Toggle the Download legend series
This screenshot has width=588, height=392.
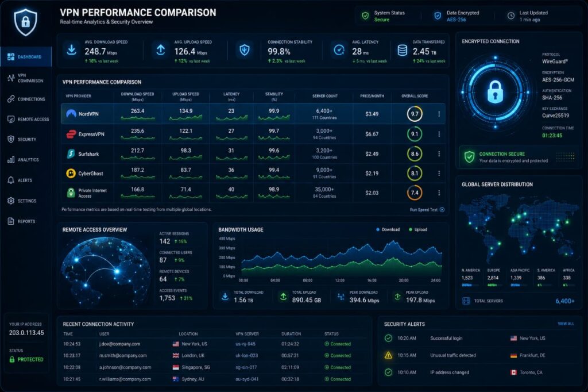pyautogui.click(x=388, y=229)
